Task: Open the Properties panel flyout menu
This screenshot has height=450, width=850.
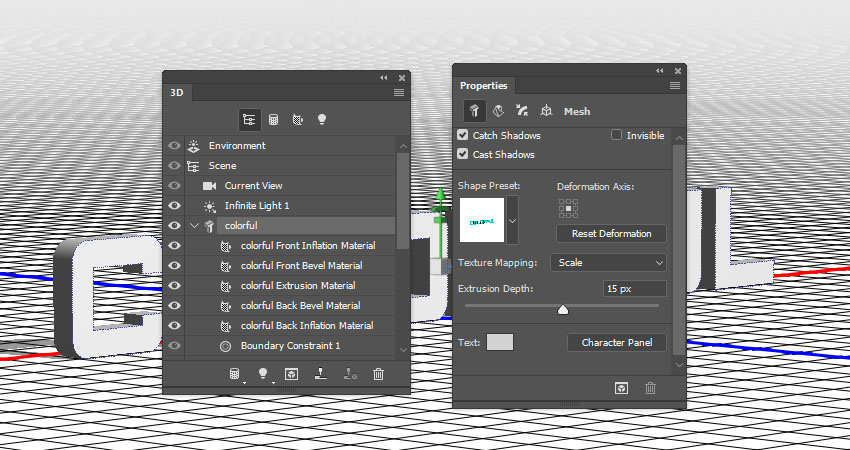Action: 676,86
